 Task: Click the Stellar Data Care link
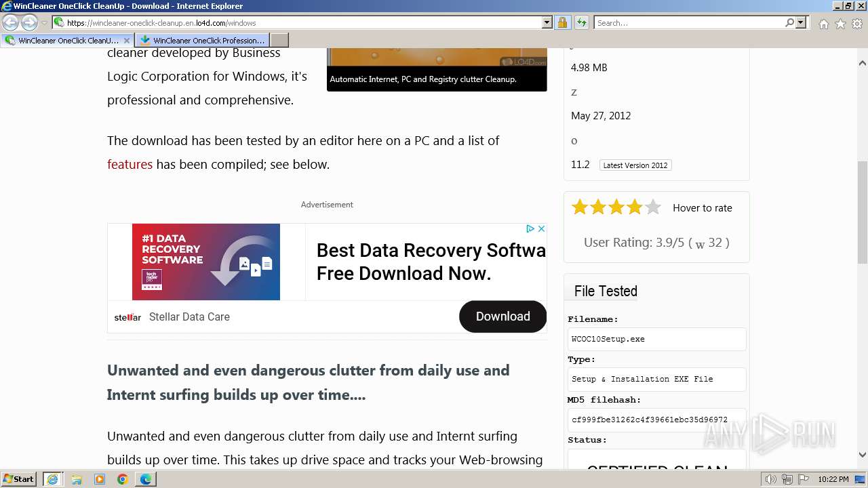[x=189, y=317]
